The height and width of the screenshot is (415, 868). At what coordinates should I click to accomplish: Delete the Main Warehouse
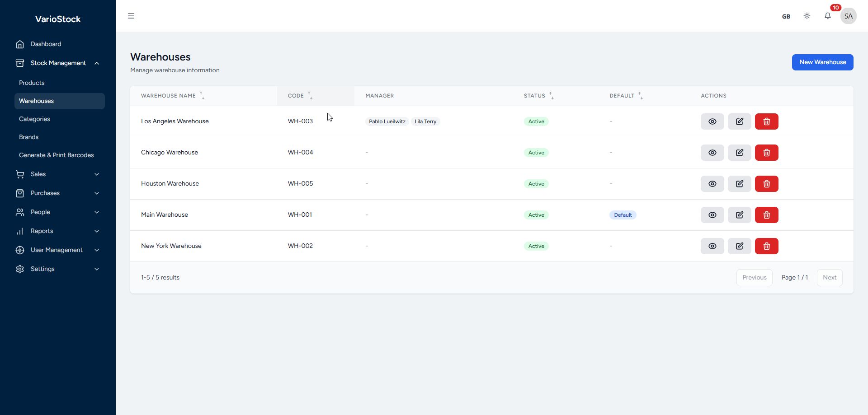(x=767, y=215)
